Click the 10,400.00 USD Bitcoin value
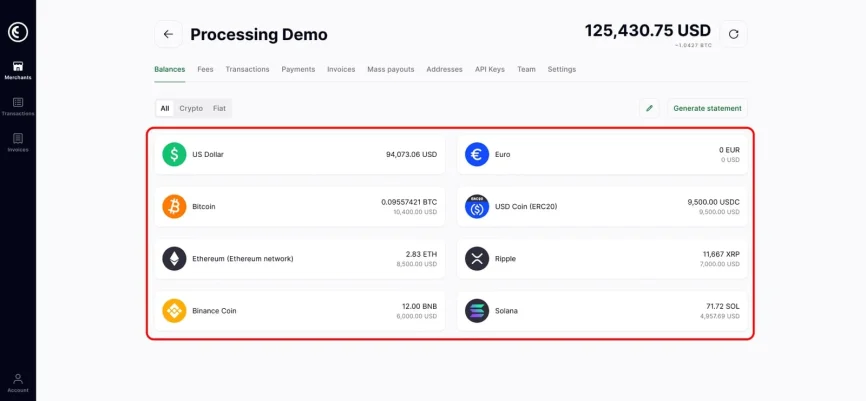This screenshot has width=866, height=401. 415,212
